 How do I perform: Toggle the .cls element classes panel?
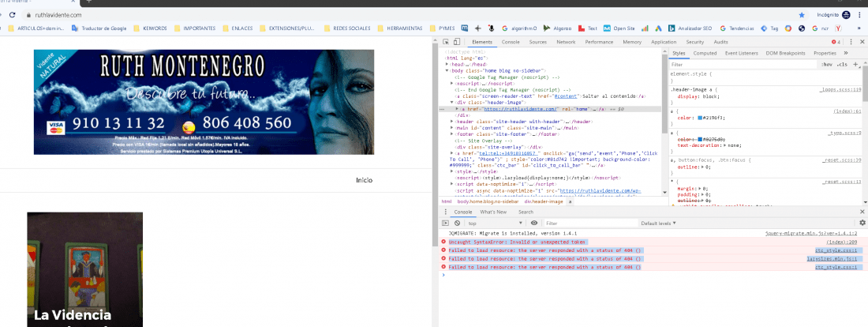(842, 65)
